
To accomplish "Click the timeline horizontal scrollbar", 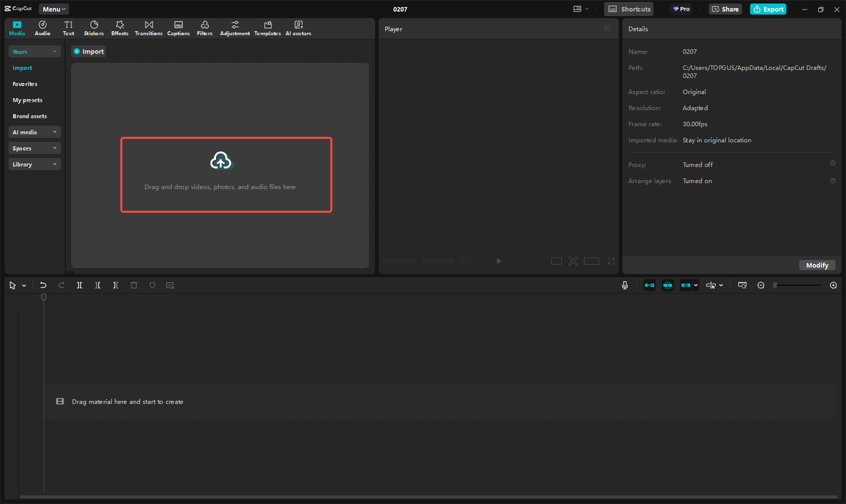I will 427,497.
